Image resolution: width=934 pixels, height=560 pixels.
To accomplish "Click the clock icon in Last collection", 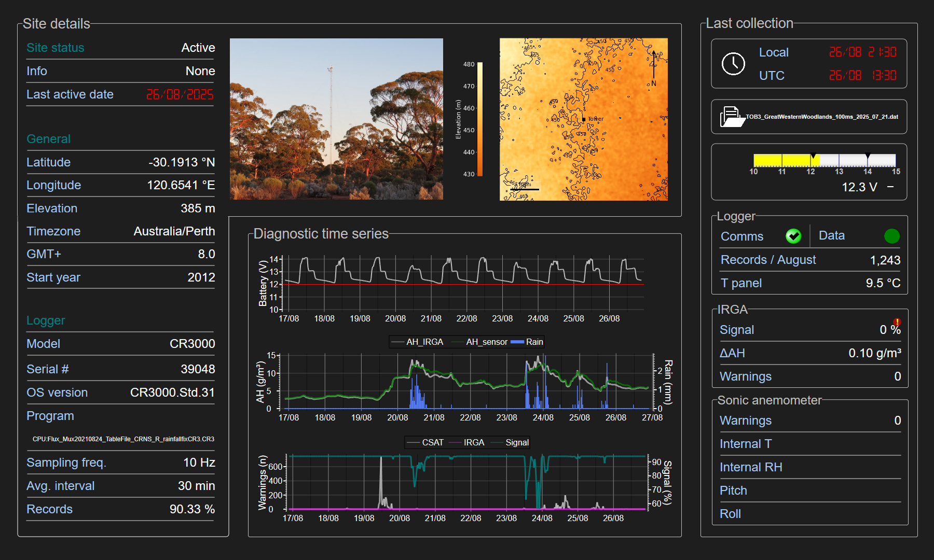I will [x=733, y=64].
